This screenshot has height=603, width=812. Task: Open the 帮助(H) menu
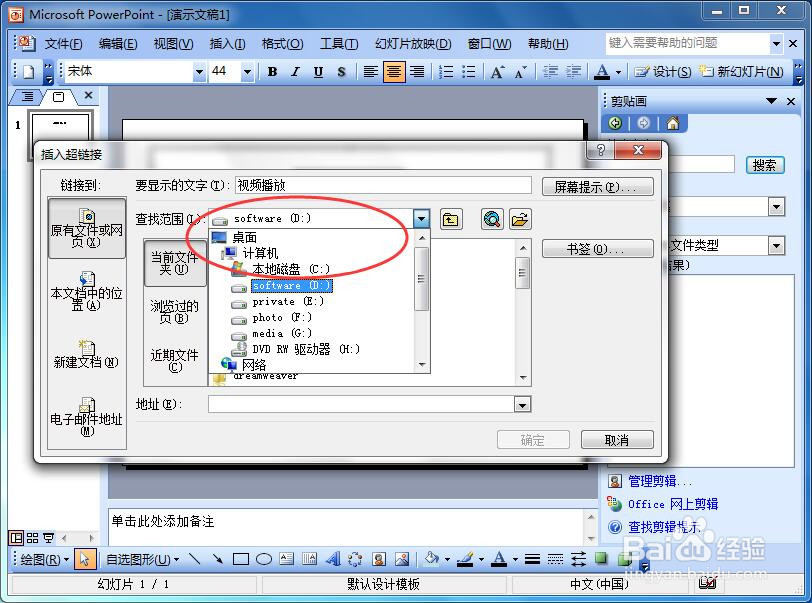point(548,44)
